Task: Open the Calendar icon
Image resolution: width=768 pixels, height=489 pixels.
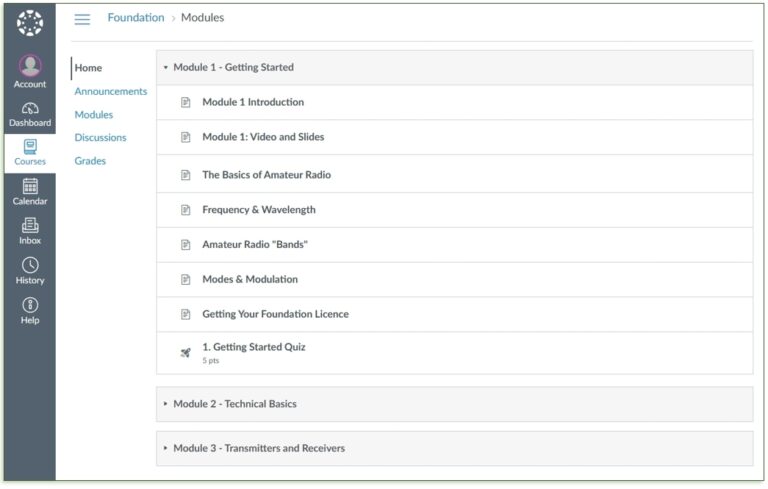Action: [30, 187]
